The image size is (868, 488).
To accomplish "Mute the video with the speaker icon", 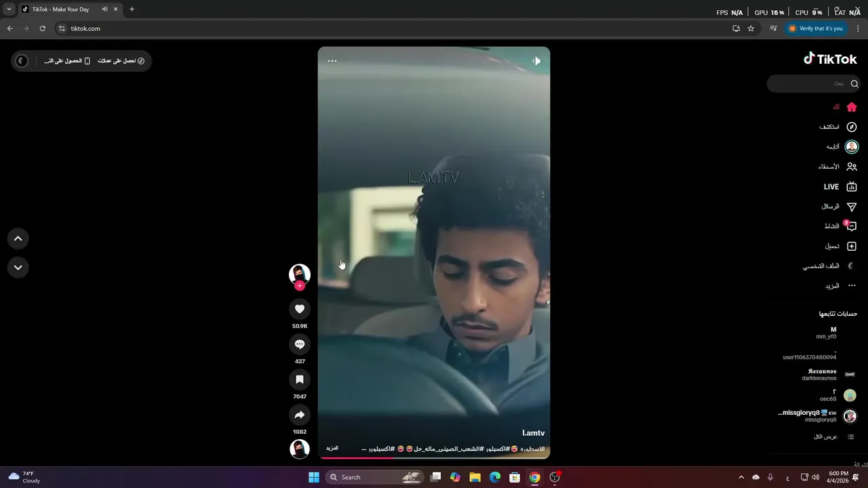I will click(x=536, y=61).
